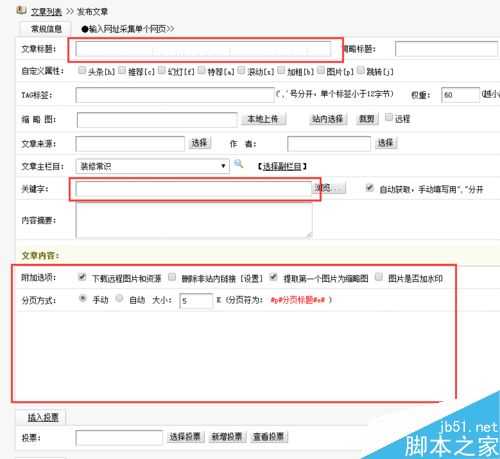This screenshot has height=459, width=500.
Task: Check the 幻灯[f] attribute checkbox
Action: tap(162, 70)
